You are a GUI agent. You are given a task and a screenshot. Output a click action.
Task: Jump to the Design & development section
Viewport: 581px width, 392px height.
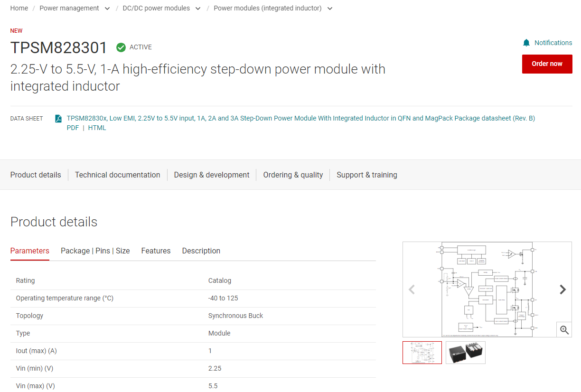click(212, 175)
